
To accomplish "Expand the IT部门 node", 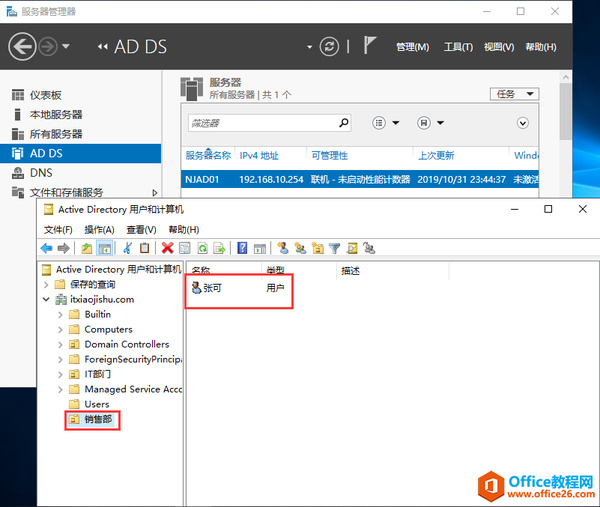I will tap(60, 374).
